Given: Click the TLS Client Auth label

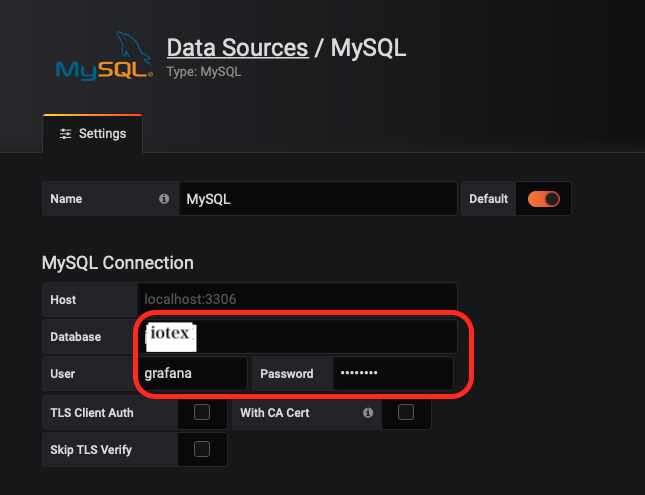Looking at the screenshot, I should pyautogui.click(x=92, y=412).
